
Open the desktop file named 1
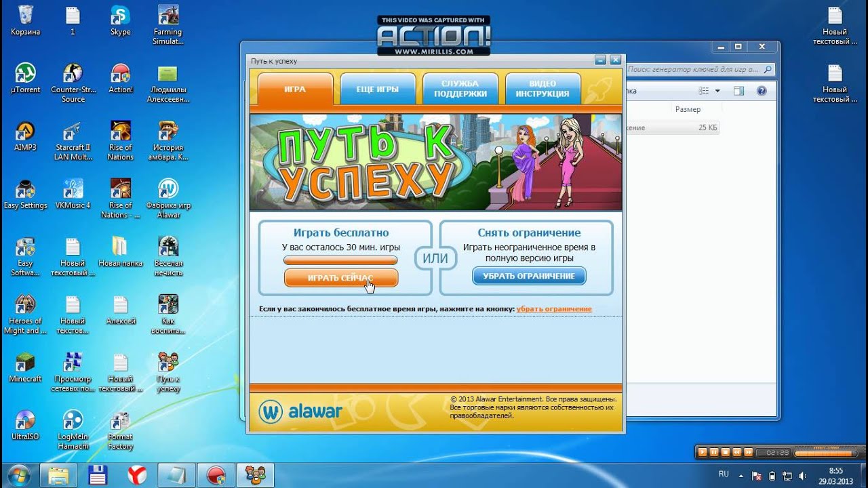tap(73, 20)
